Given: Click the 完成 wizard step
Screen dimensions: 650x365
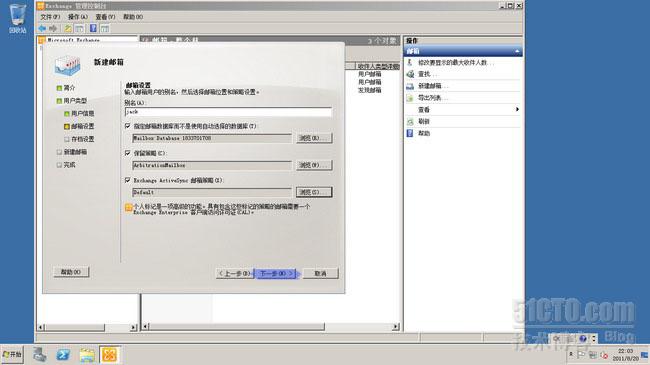Looking at the screenshot, I should [69, 165].
